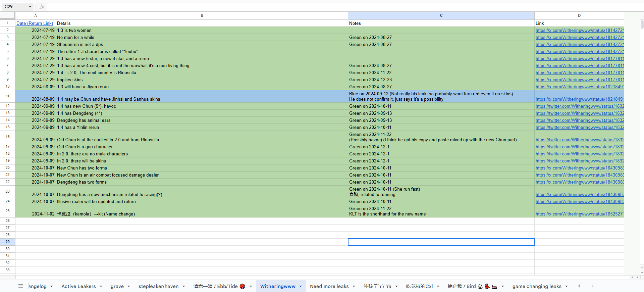Switch to the grave sheet
The height and width of the screenshot is (292, 644).
pyautogui.click(x=117, y=286)
